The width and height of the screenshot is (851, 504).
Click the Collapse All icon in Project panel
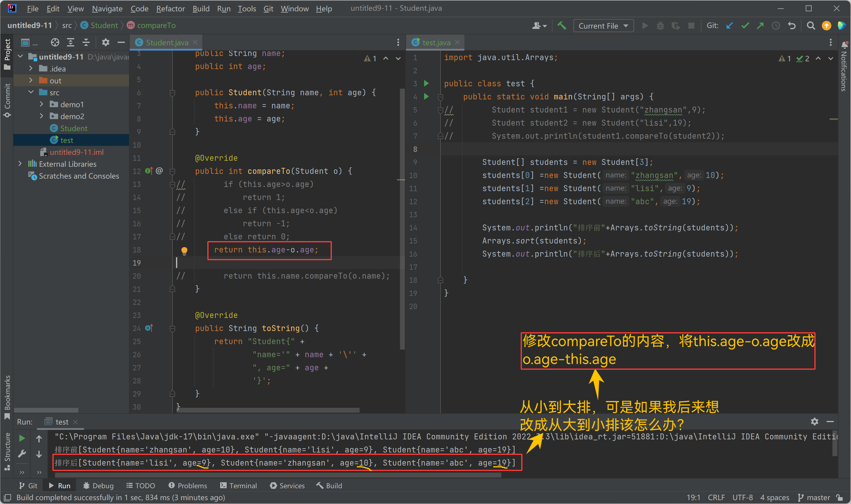[86, 42]
